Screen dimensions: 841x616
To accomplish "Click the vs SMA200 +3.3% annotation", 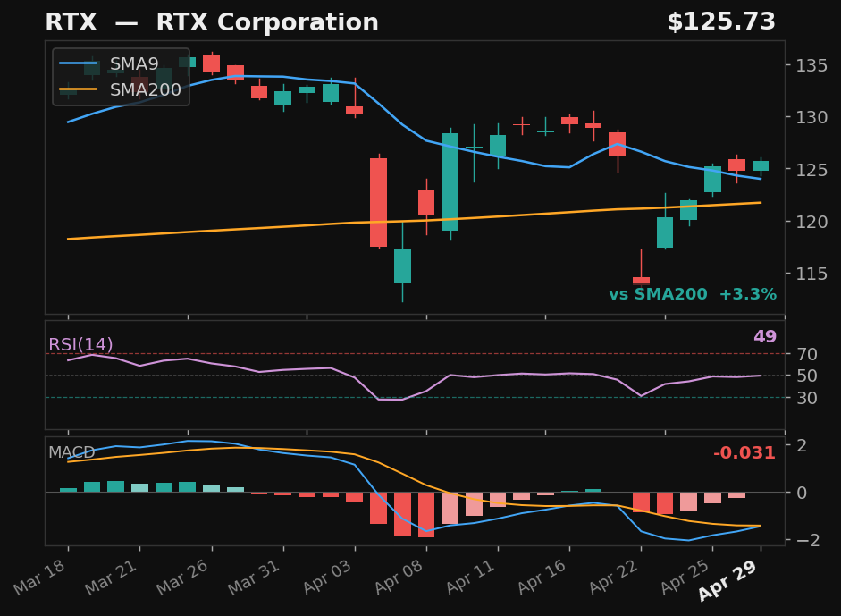I will click(693, 294).
